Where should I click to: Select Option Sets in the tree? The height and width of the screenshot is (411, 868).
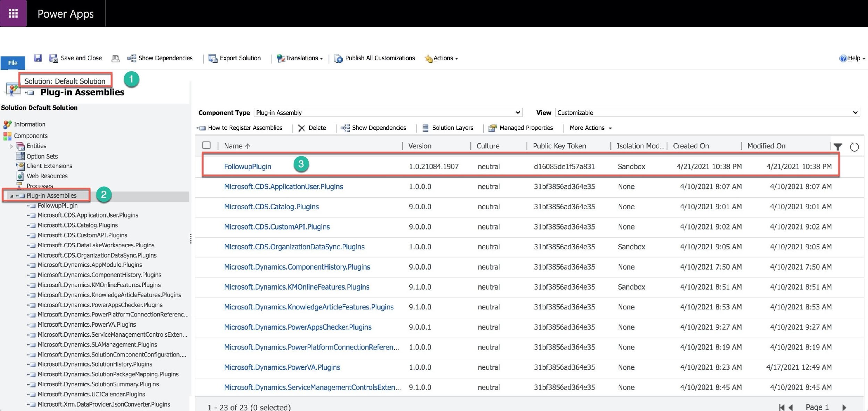pyautogui.click(x=42, y=156)
